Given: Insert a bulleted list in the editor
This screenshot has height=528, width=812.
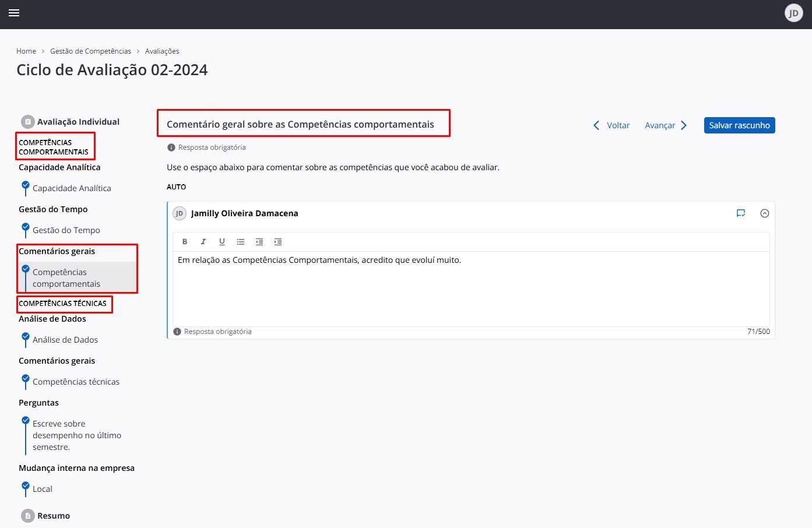Looking at the screenshot, I should click(241, 242).
